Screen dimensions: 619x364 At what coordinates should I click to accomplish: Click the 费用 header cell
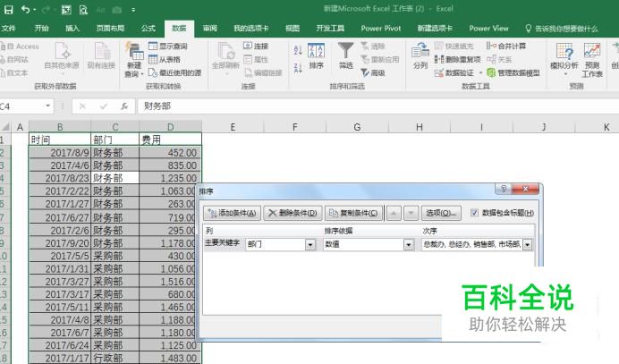170,140
